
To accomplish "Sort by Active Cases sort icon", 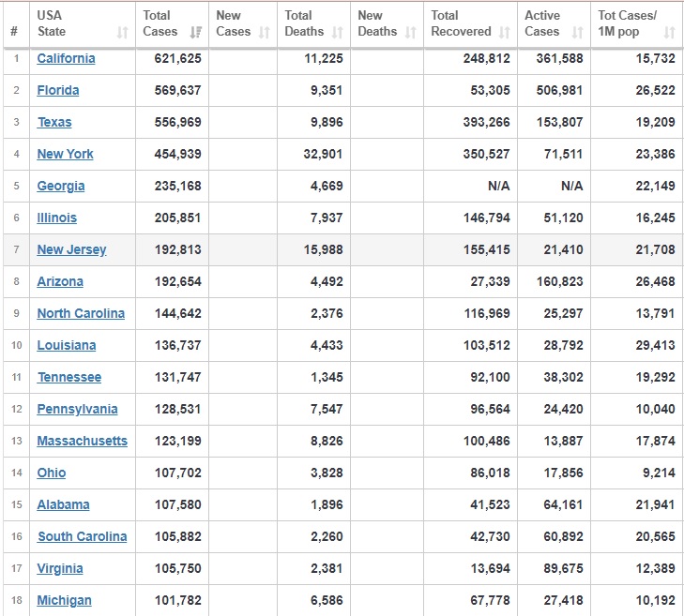I will click(577, 33).
